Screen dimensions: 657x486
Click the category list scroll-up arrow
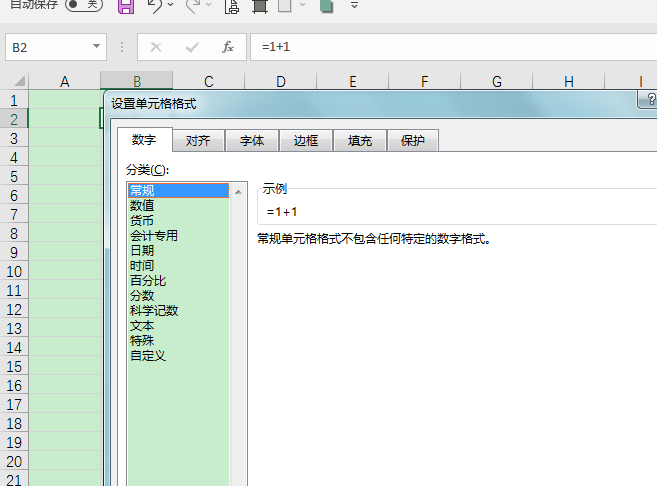pos(238,192)
